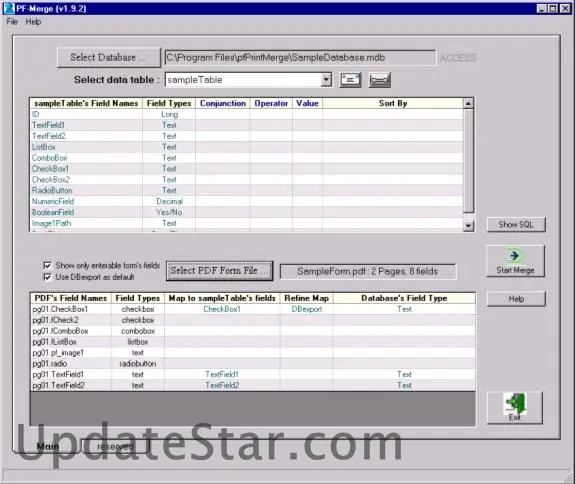The image size is (575, 484).
Task: Select the TextField1 row in sampleTable fields
Action: point(246,125)
